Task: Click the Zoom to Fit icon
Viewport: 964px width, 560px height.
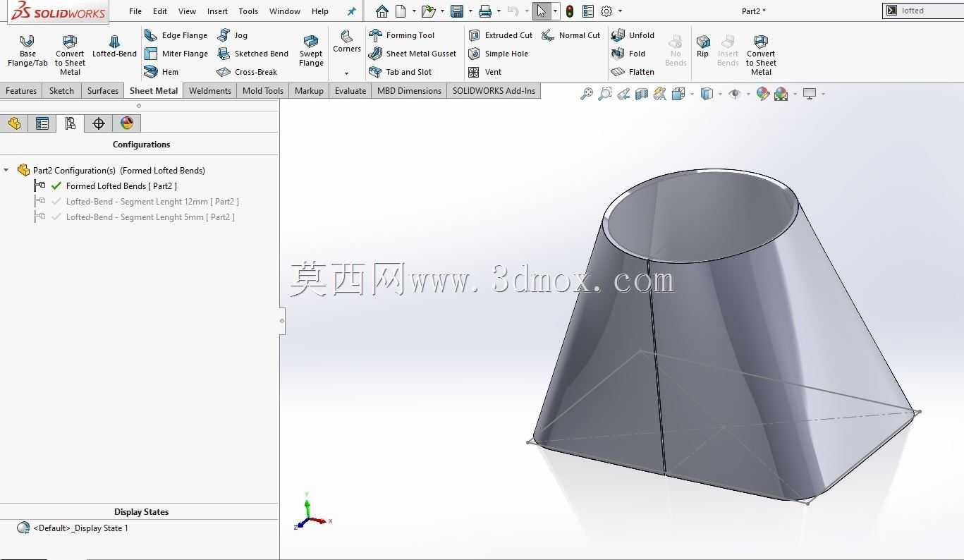Action: [586, 94]
